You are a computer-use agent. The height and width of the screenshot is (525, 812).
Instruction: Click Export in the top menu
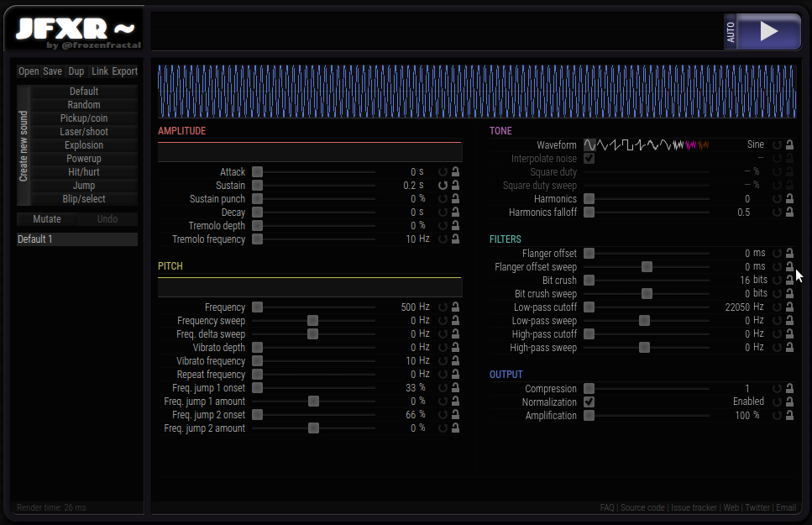coord(124,71)
